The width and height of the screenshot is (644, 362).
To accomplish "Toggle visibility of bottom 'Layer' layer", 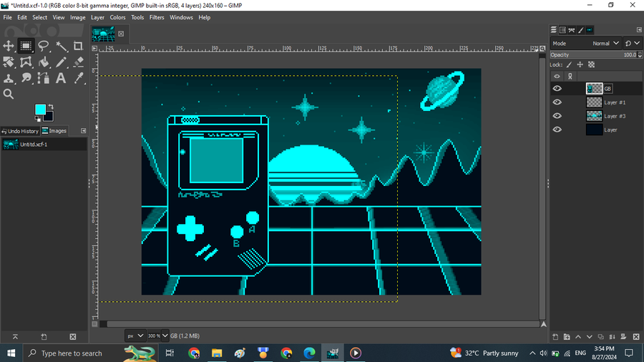I will click(557, 129).
